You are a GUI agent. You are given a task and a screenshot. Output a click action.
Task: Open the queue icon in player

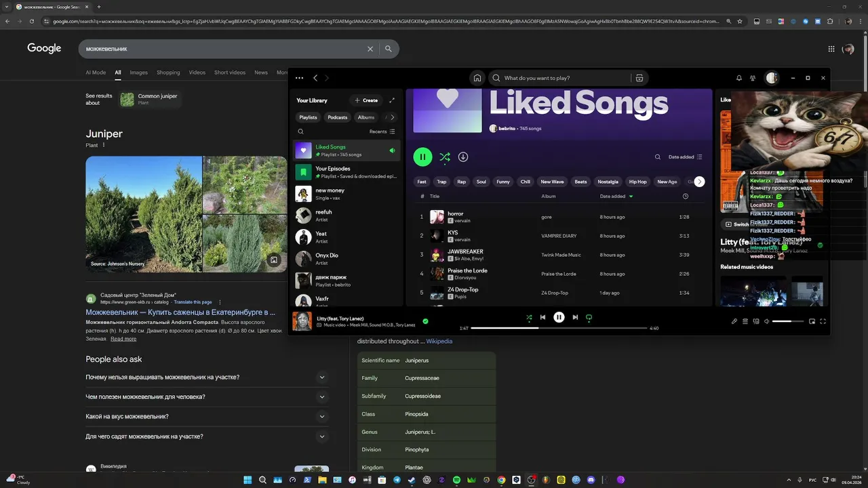coord(745,321)
